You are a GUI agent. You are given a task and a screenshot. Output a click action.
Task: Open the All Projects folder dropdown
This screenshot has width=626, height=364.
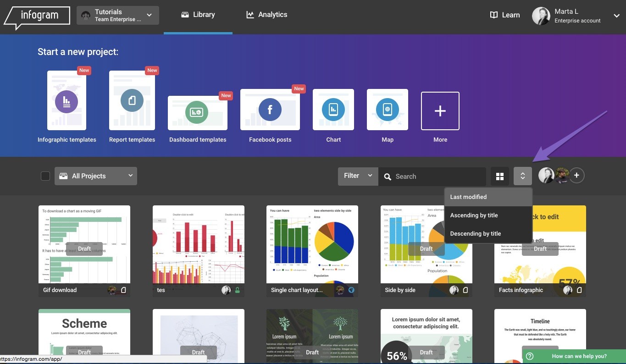[95, 176]
